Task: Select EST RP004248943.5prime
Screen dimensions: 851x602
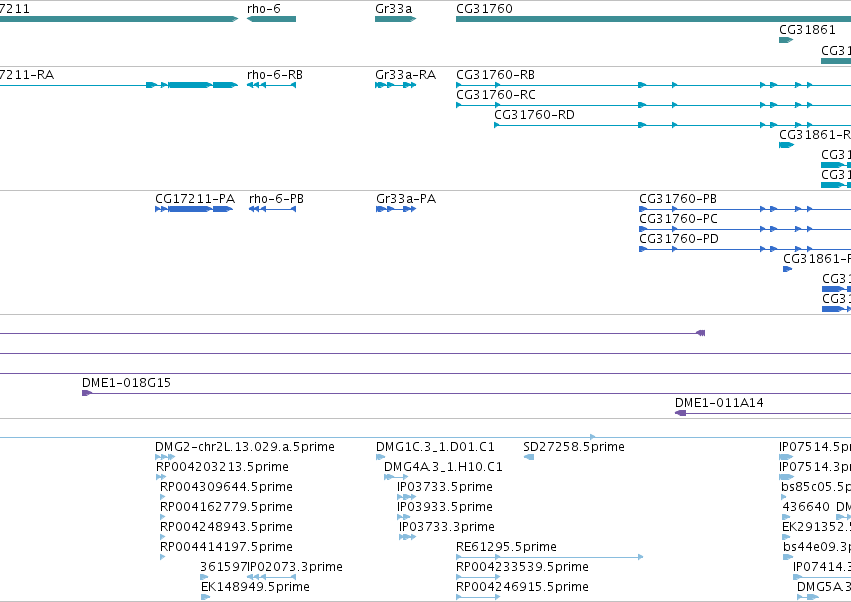Action: pyautogui.click(x=226, y=528)
